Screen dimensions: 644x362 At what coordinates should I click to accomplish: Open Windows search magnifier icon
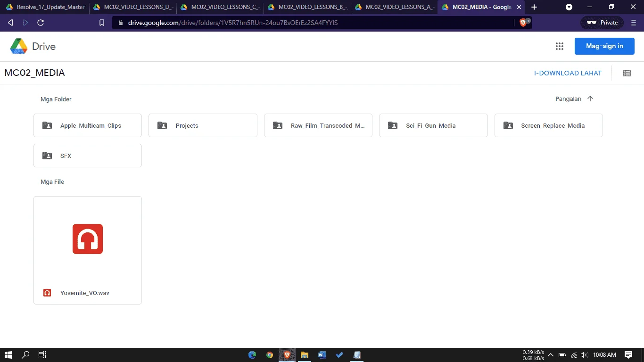tap(26, 355)
